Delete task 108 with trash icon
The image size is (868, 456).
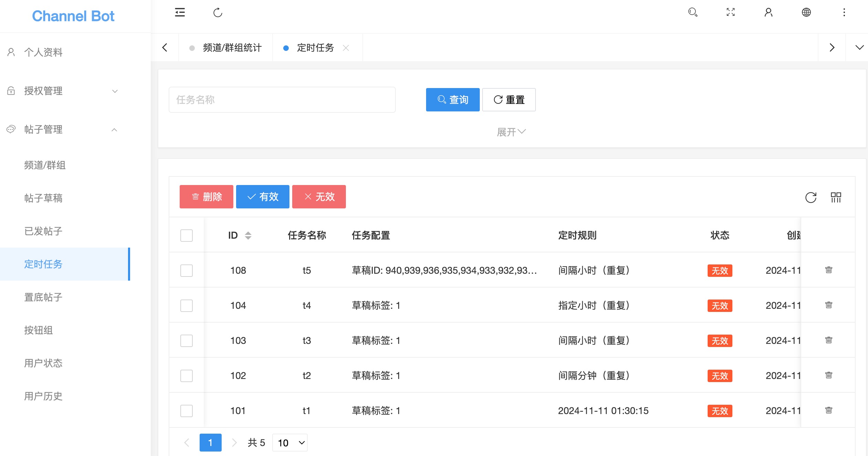(828, 270)
